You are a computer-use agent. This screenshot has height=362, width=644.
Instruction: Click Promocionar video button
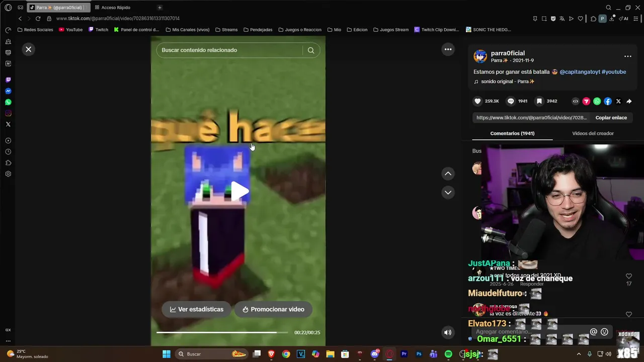(273, 309)
